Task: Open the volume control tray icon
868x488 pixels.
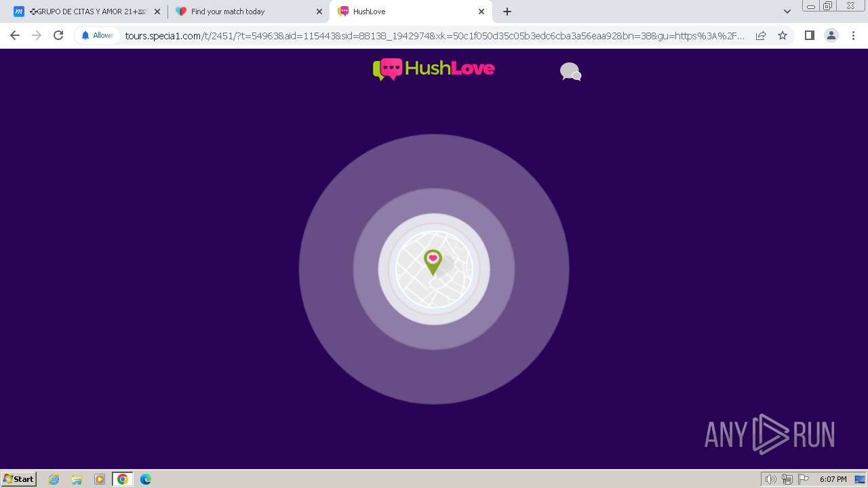Action: [x=770, y=479]
